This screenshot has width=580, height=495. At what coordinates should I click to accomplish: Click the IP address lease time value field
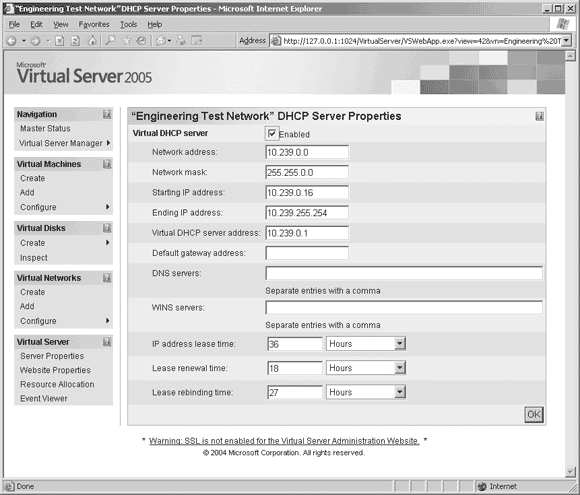pyautogui.click(x=295, y=344)
